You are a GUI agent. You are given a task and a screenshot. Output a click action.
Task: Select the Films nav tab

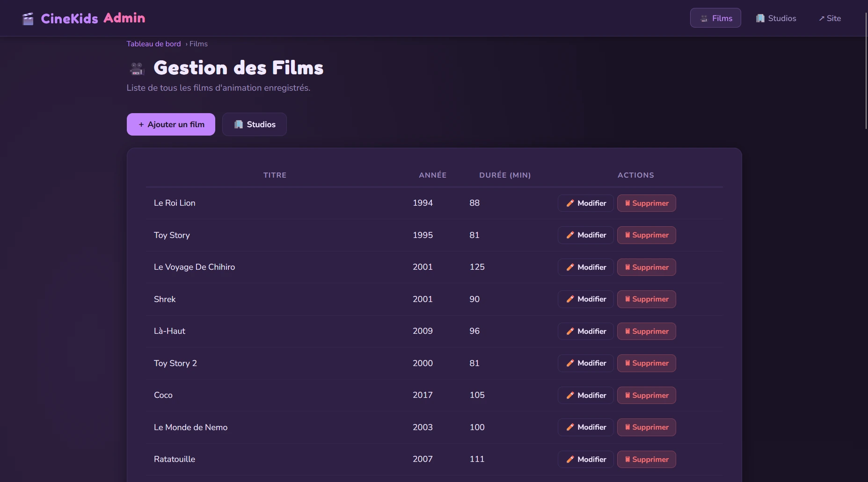[715, 18]
